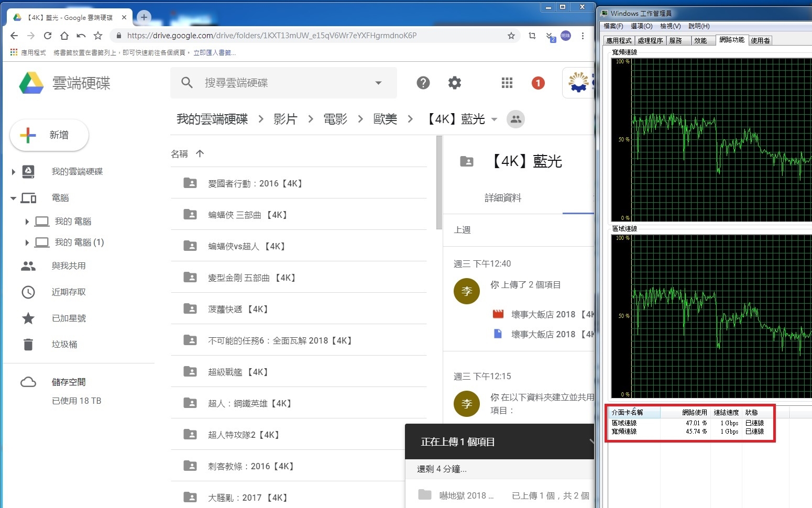Go to 影片 in breadcrumb
Screen dimensions: 812x508
tap(285, 119)
